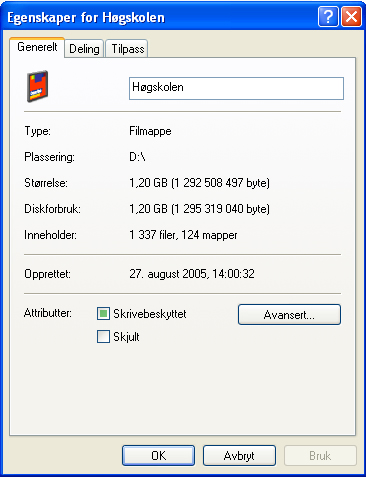
Task: Close the Egenskaper dialog with the X
Action: (x=351, y=16)
